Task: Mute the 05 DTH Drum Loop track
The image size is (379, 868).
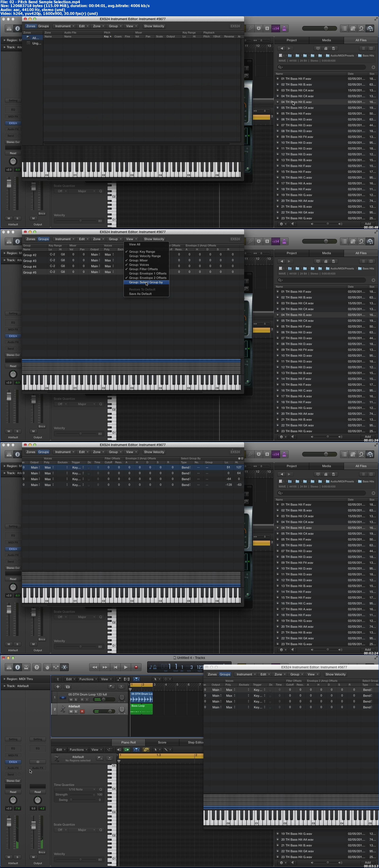Action: [x=71, y=700]
